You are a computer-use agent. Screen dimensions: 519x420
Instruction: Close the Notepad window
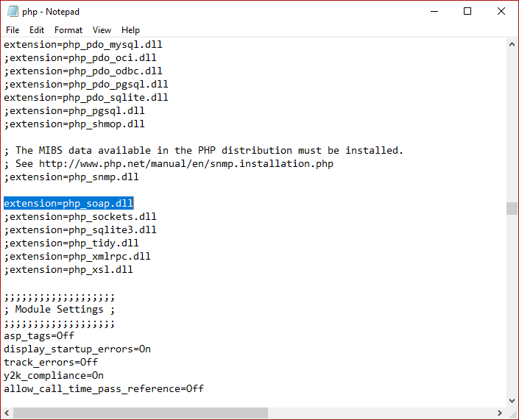pos(501,12)
